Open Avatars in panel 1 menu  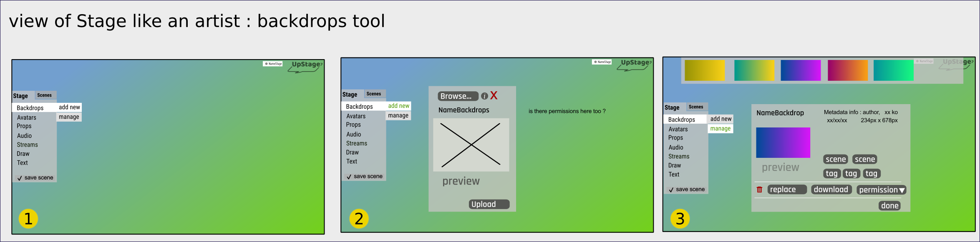click(27, 117)
